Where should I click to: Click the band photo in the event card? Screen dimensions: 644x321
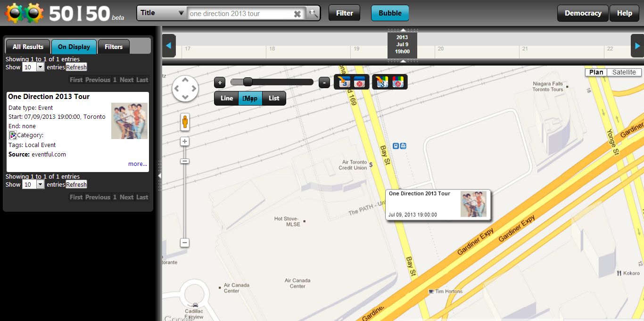129,121
